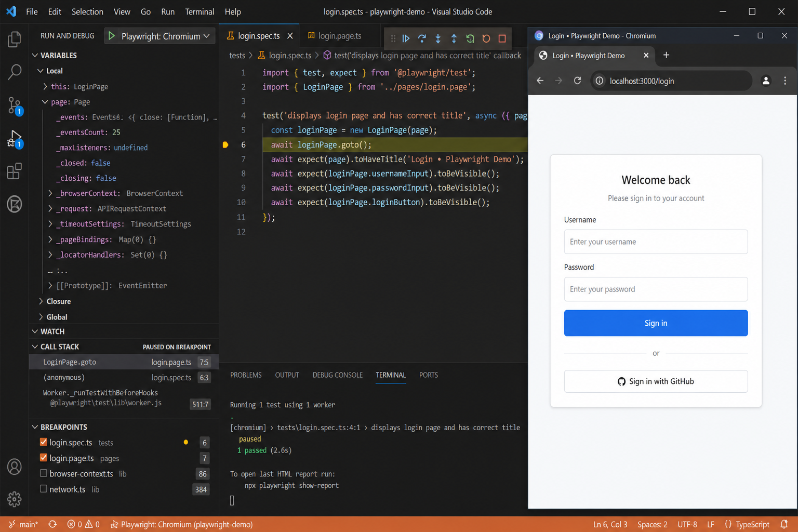View site information icon in address bar
This screenshot has width=798, height=532.
click(x=600, y=81)
